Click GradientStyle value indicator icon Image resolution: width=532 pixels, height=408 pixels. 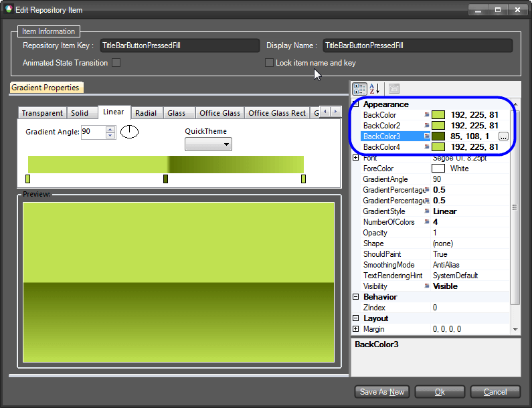(426, 211)
